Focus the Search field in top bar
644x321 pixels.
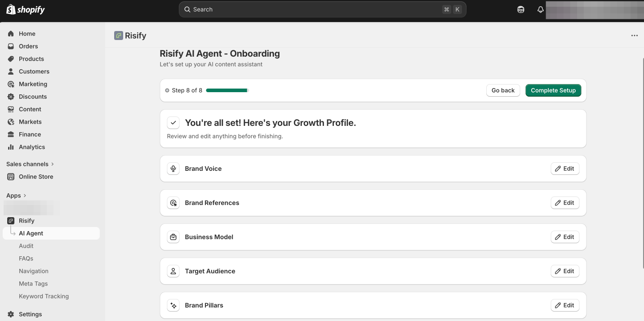tap(315, 9)
